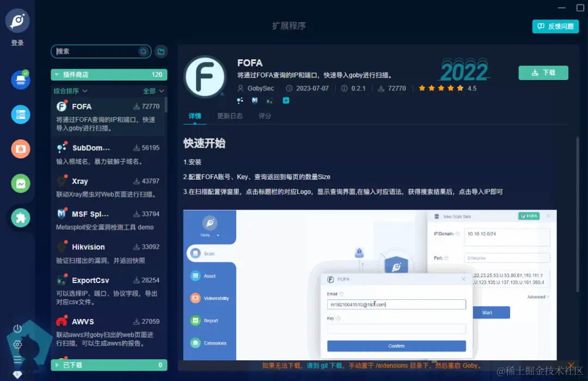This screenshot has width=588, height=381.
Task: Click the FOFA tutorial screenshot image
Action: coord(370,285)
